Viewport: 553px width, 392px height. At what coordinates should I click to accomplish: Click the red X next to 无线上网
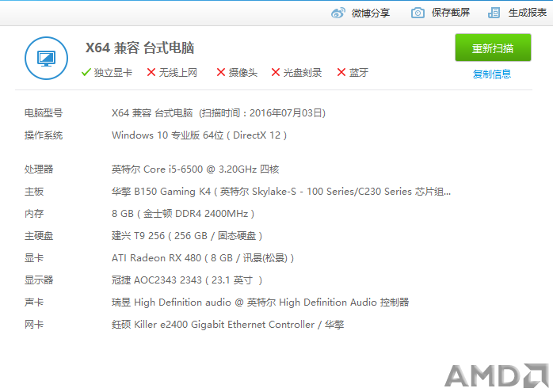151,72
